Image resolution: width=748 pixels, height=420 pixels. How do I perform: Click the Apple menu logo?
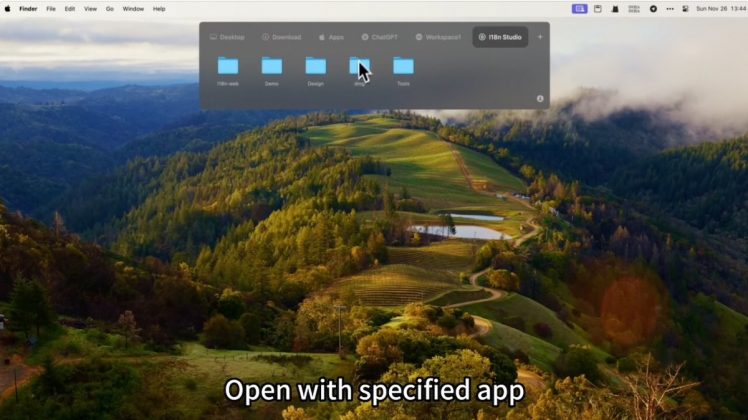point(8,8)
